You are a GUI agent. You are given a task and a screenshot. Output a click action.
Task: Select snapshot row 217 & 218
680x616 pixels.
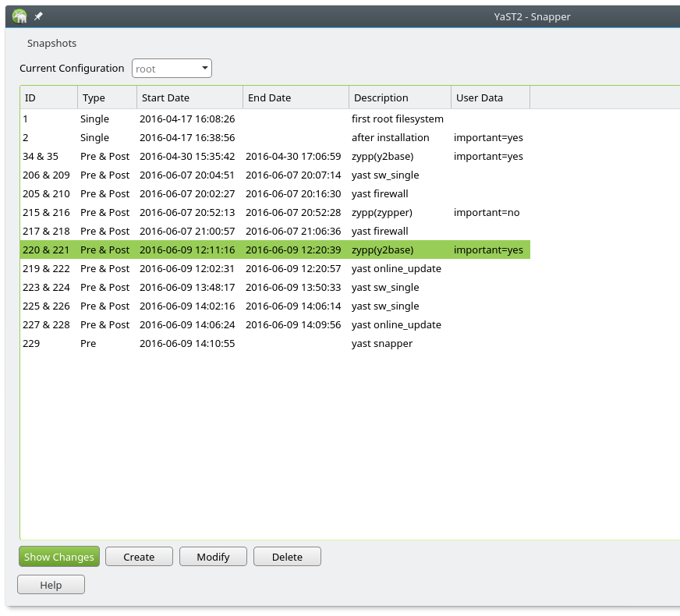click(x=275, y=231)
